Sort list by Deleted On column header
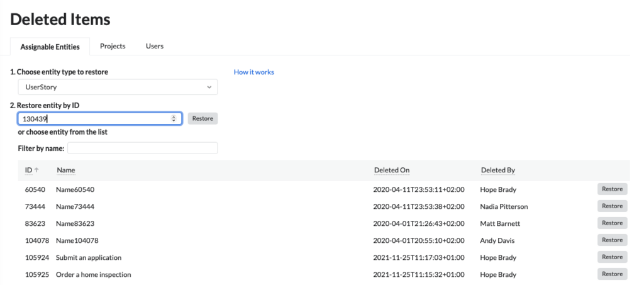Screen dimensions: 644x285 pos(392,170)
